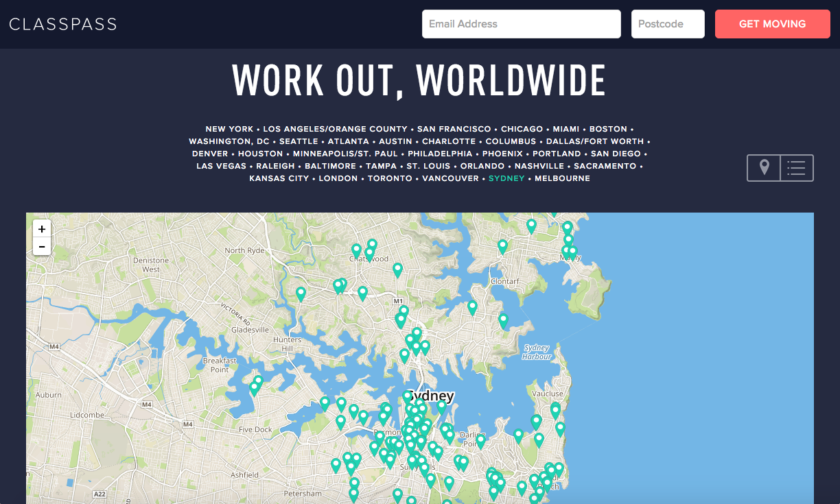
Task: Click the Nashville city link
Action: click(539, 166)
